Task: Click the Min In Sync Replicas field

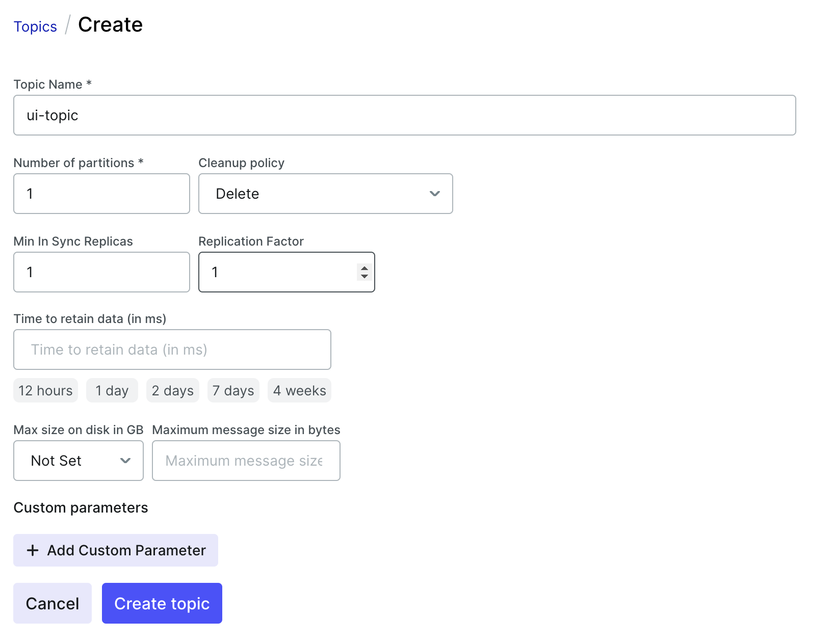Action: tap(102, 272)
